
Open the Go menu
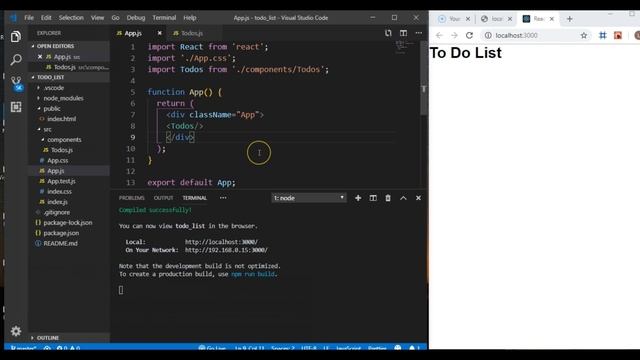tap(116, 18)
